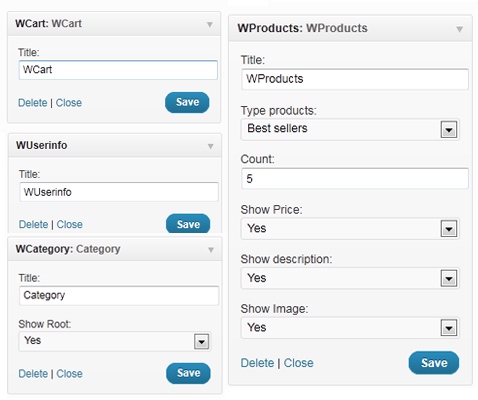Open the Type products dropdown
Image resolution: width=478 pixels, height=400 pixels.
pyautogui.click(x=350, y=129)
